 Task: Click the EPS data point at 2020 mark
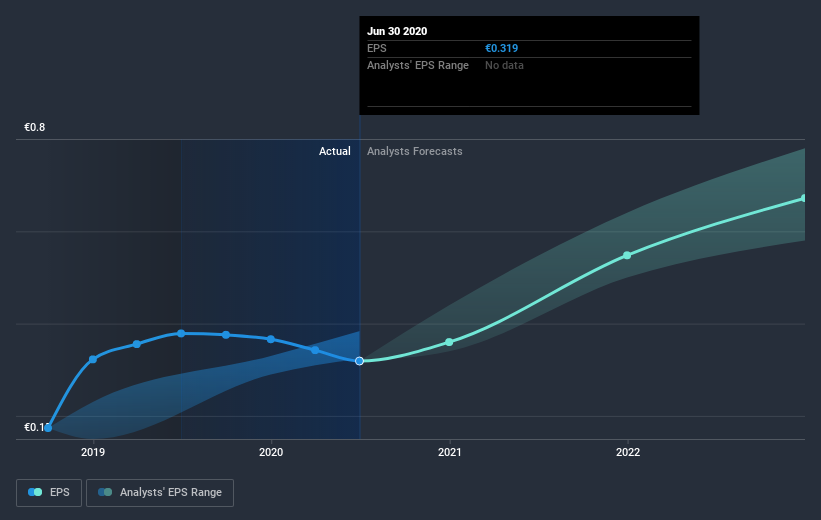click(271, 339)
